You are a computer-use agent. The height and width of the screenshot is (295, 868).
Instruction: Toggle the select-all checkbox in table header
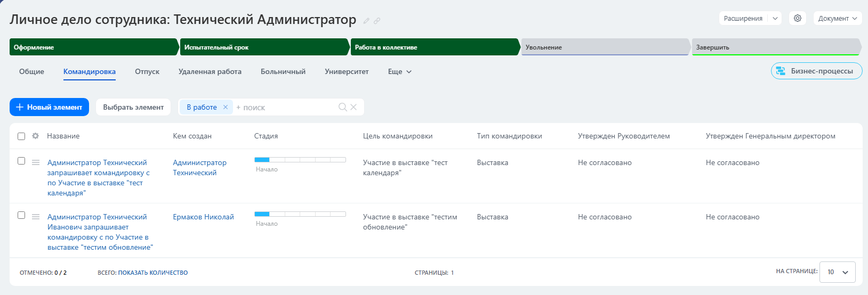tap(21, 136)
